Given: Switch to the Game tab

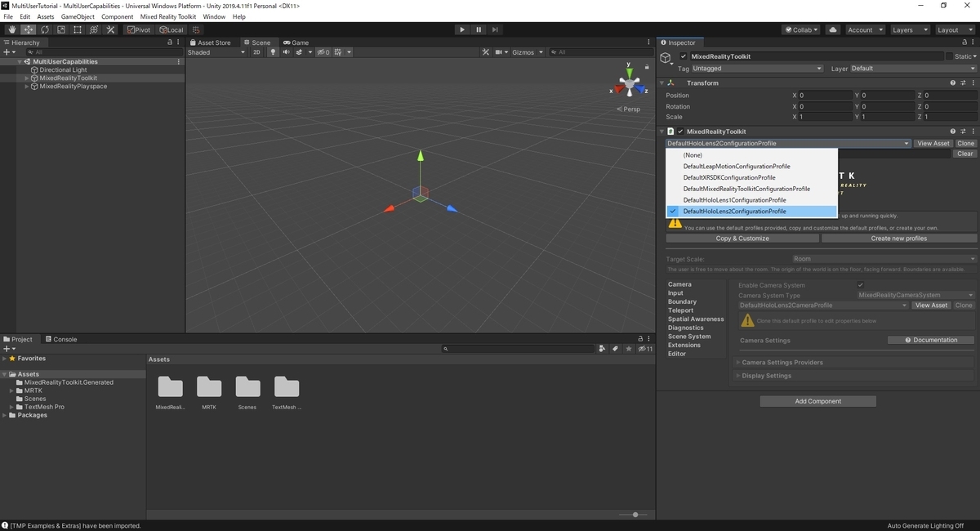Looking at the screenshot, I should [296, 42].
